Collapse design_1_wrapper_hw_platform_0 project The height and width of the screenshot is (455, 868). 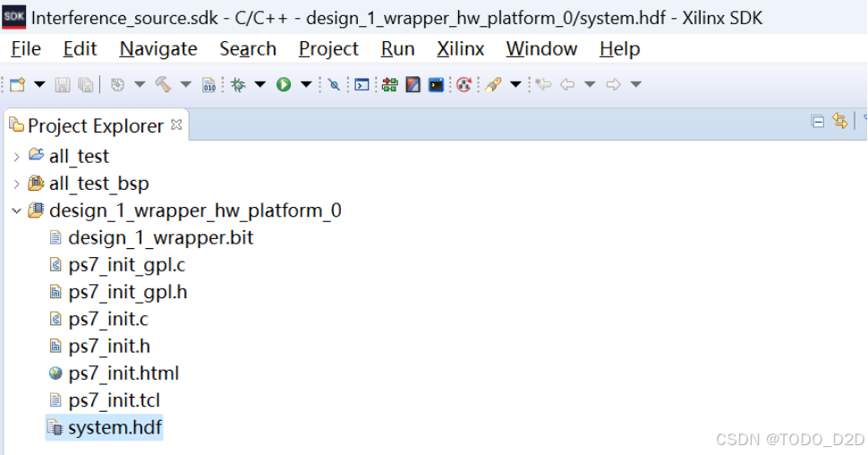click(17, 210)
